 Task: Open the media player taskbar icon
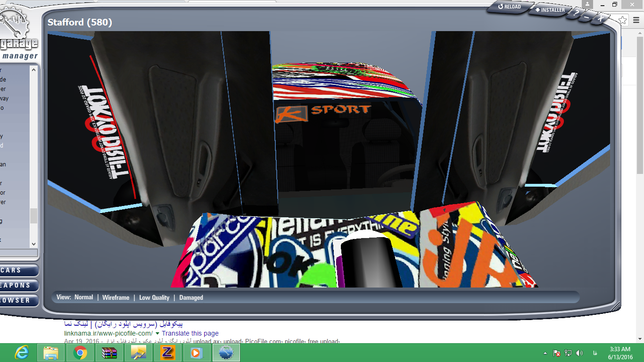[197, 353]
